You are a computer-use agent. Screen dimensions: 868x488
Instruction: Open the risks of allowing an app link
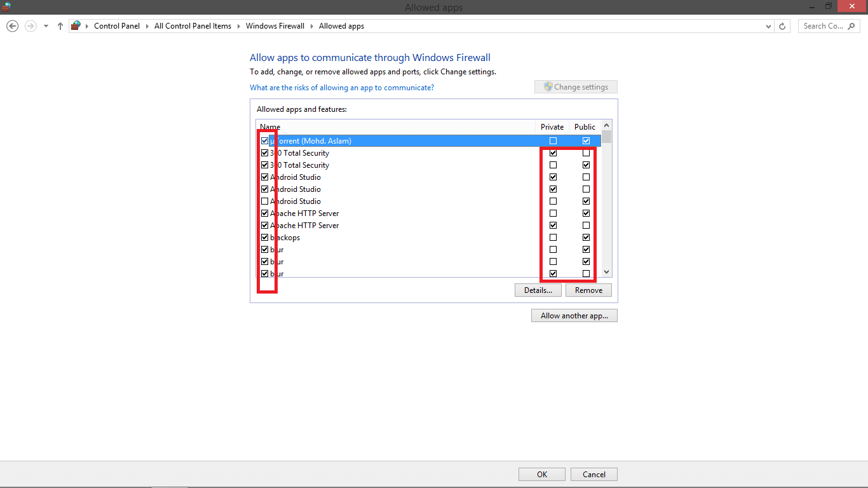point(342,88)
